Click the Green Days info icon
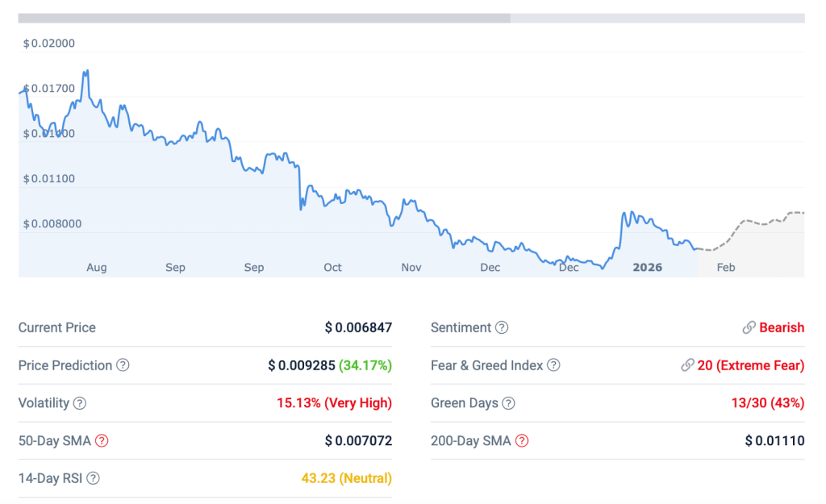The width and height of the screenshot is (826, 504). (508, 403)
